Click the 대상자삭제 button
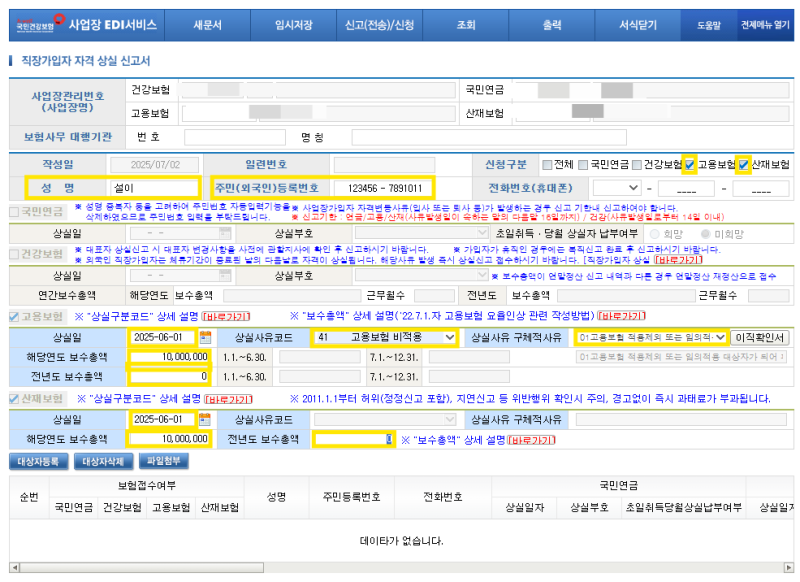 point(103,462)
